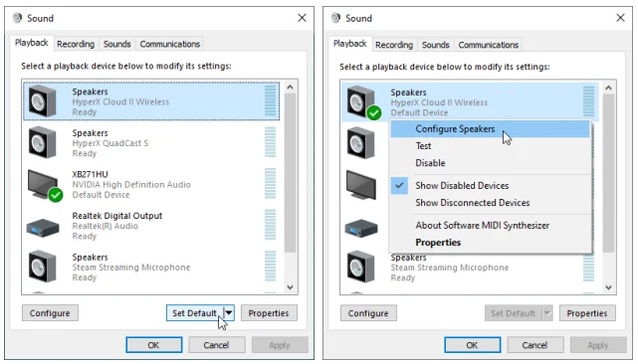The width and height of the screenshot is (638, 364).
Task: Click level meter of Realtek Digital Output row
Action: pos(270,225)
